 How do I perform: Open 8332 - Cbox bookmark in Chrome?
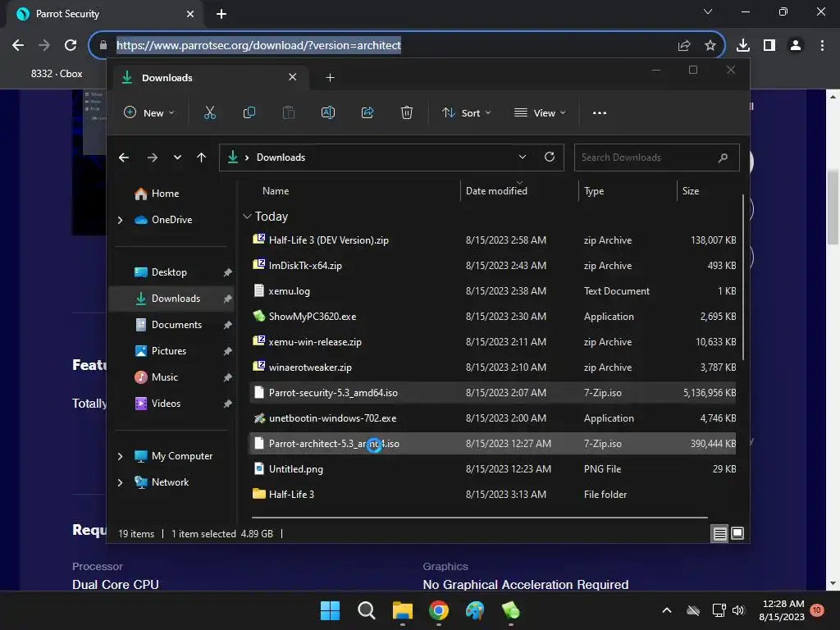57,73
